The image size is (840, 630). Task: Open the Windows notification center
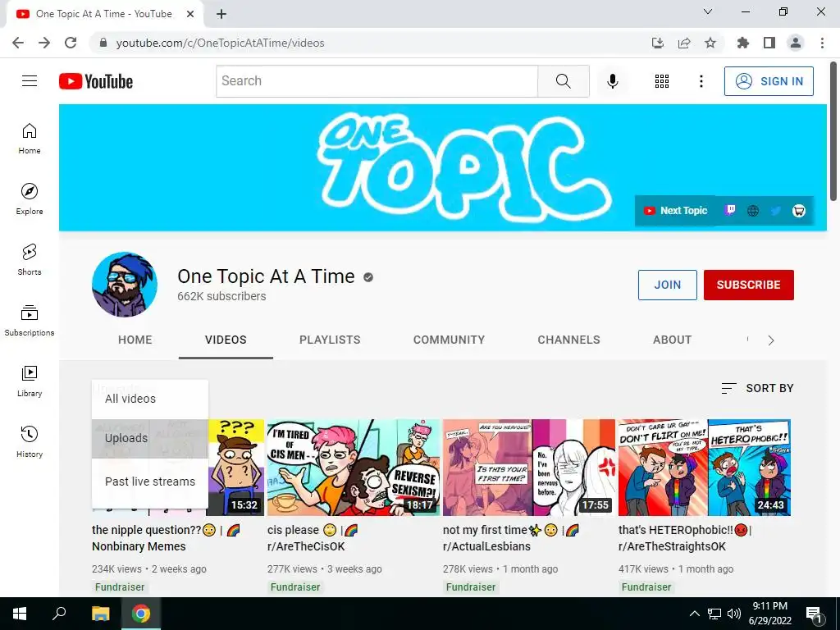click(x=814, y=614)
